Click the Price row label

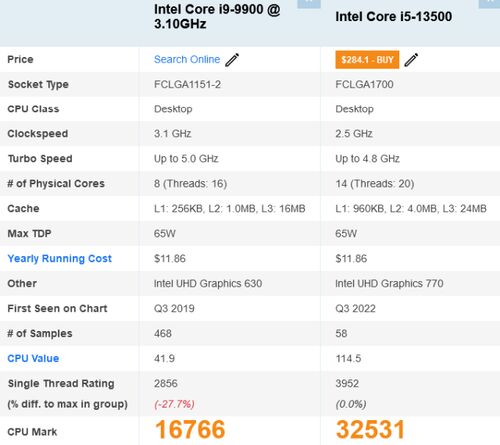click(20, 59)
